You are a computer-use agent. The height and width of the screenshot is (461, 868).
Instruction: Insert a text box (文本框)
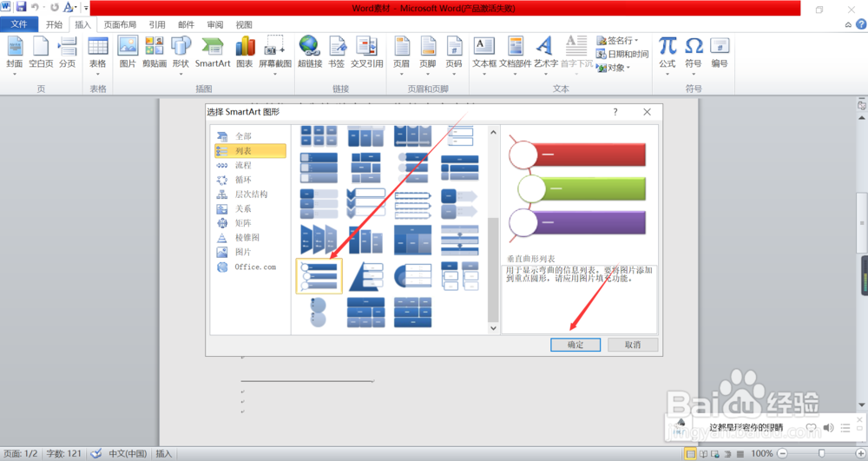click(484, 54)
